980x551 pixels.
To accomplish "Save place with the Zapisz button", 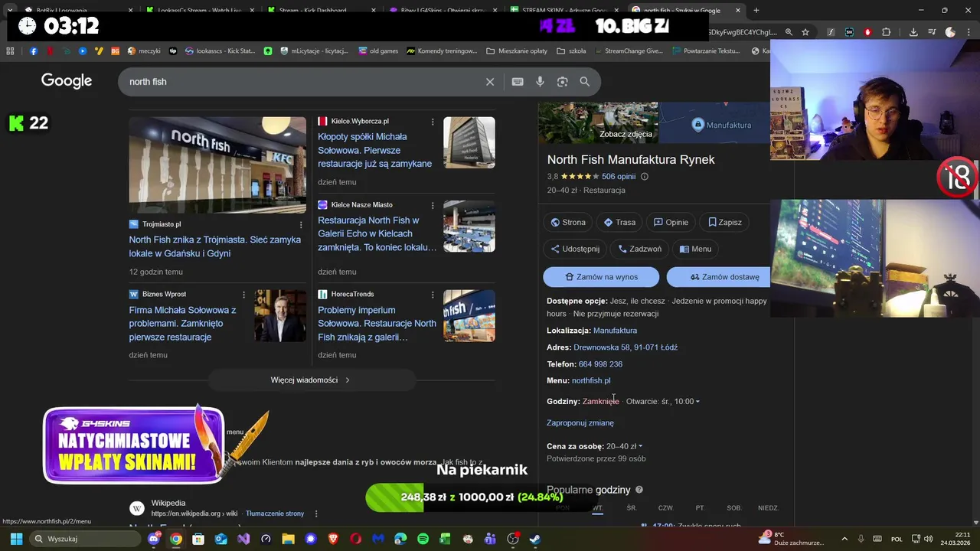I will tap(725, 223).
